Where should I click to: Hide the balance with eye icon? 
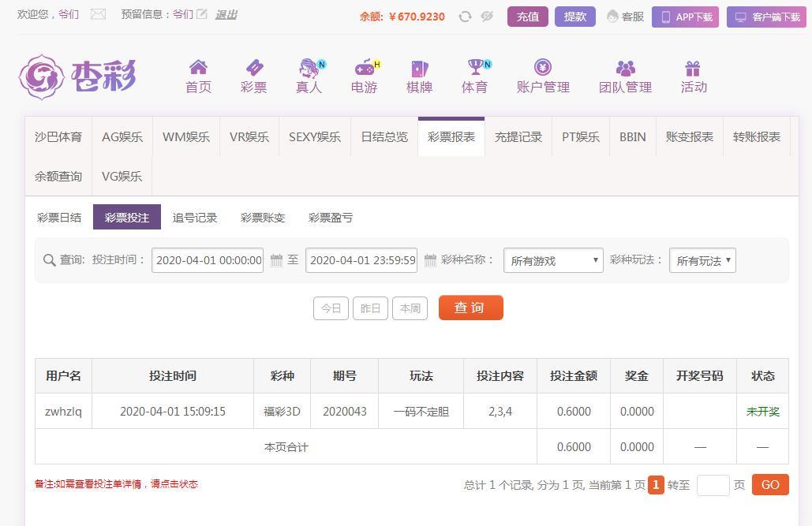tap(487, 17)
